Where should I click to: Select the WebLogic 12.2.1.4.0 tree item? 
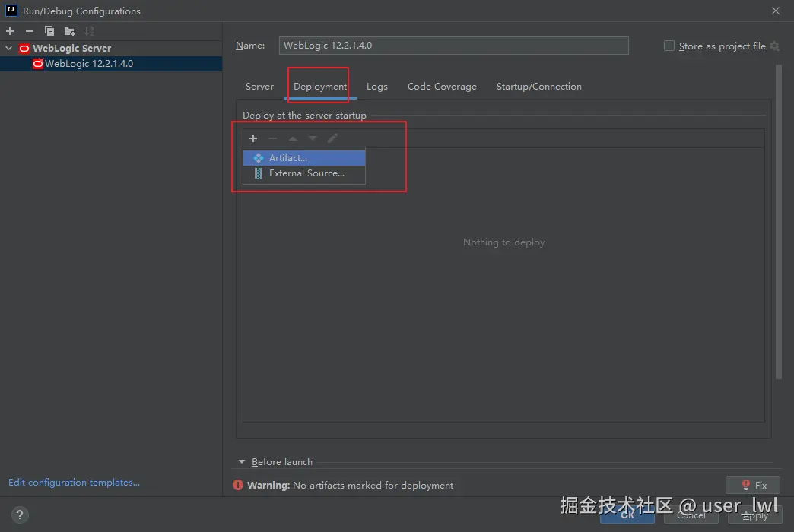(x=111, y=63)
